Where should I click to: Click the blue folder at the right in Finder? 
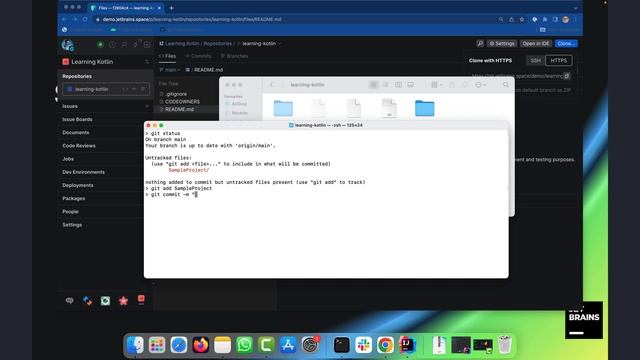pyautogui.click(x=424, y=108)
